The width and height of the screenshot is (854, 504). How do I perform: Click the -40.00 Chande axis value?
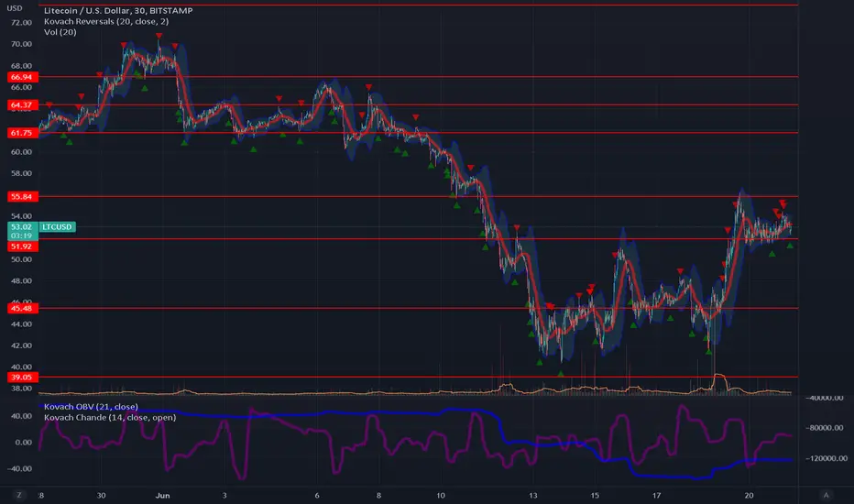tap(19, 468)
